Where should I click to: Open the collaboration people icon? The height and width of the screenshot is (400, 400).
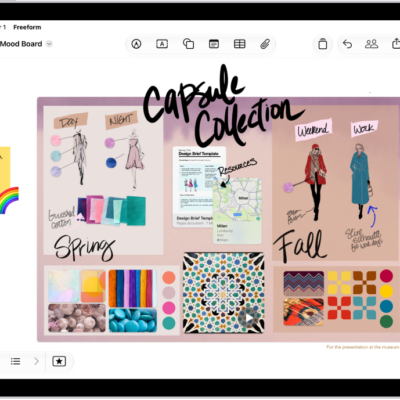click(x=371, y=44)
